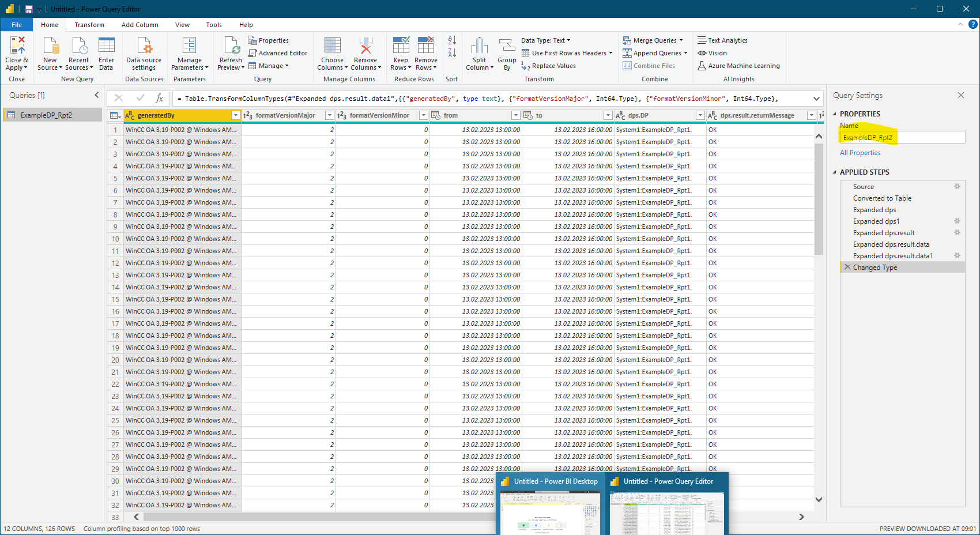Image resolution: width=980 pixels, height=535 pixels.
Task: Click Choose Columns icon
Action: [x=333, y=46]
